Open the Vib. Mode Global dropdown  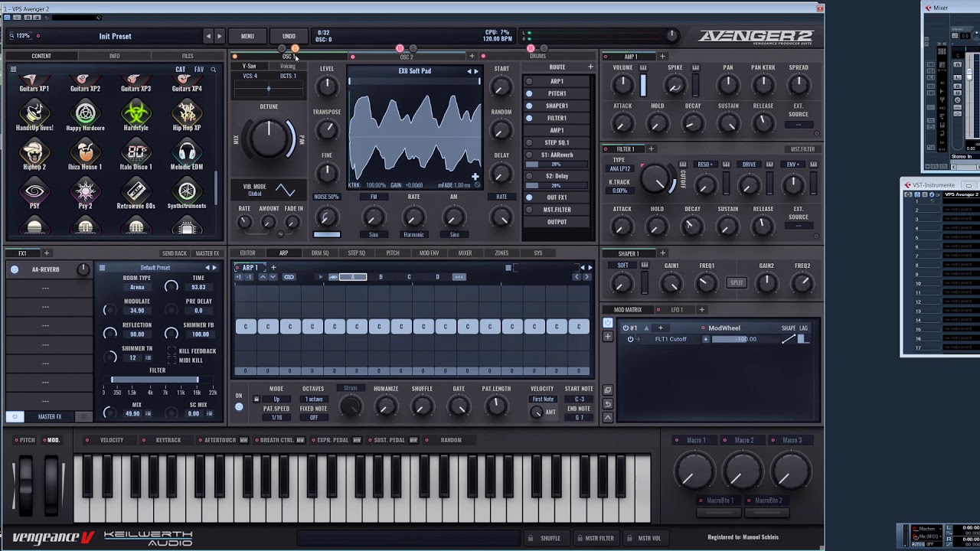pos(254,194)
